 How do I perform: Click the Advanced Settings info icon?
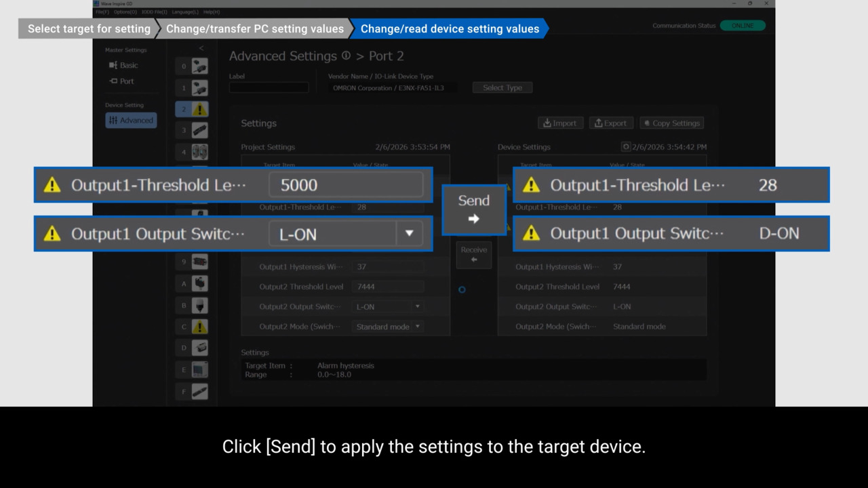pos(346,56)
